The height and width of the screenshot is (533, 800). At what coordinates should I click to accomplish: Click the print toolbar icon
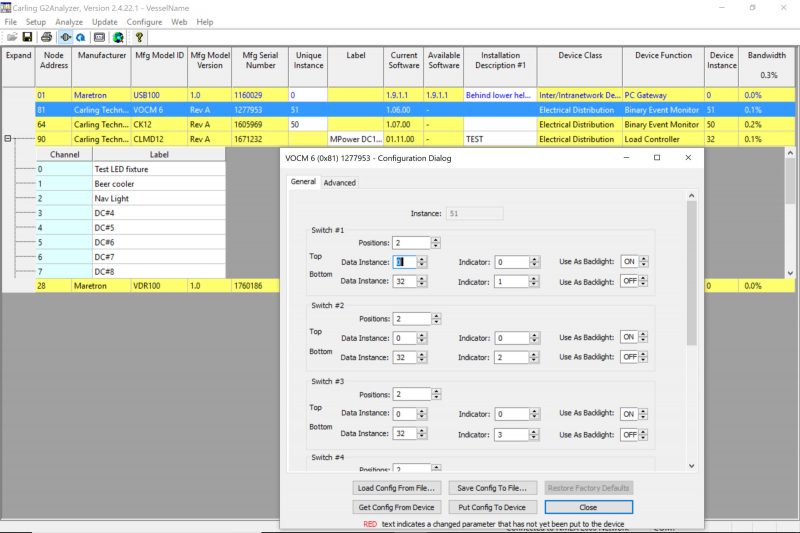coord(46,37)
